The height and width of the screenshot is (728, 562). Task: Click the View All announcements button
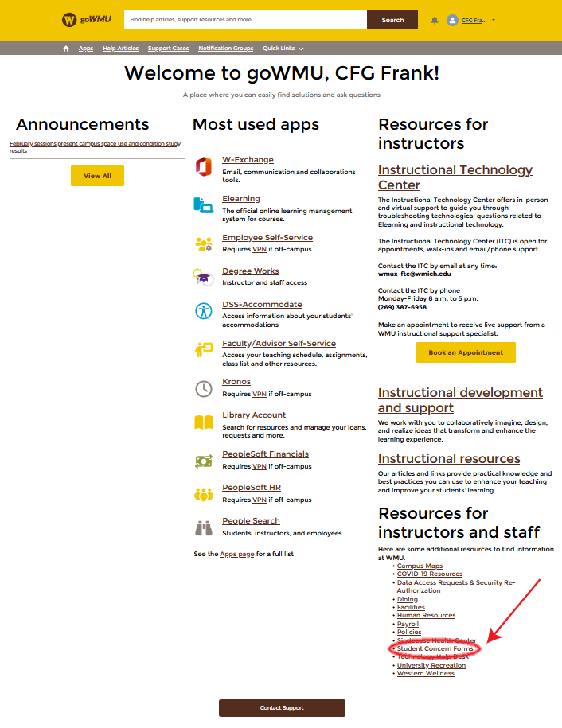[x=97, y=176]
